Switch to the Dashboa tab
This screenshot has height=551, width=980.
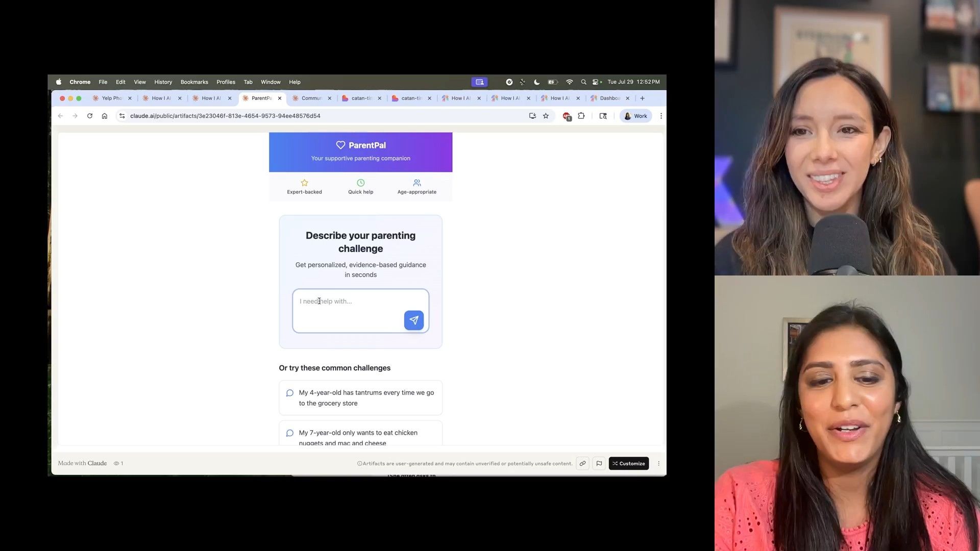coord(609,98)
